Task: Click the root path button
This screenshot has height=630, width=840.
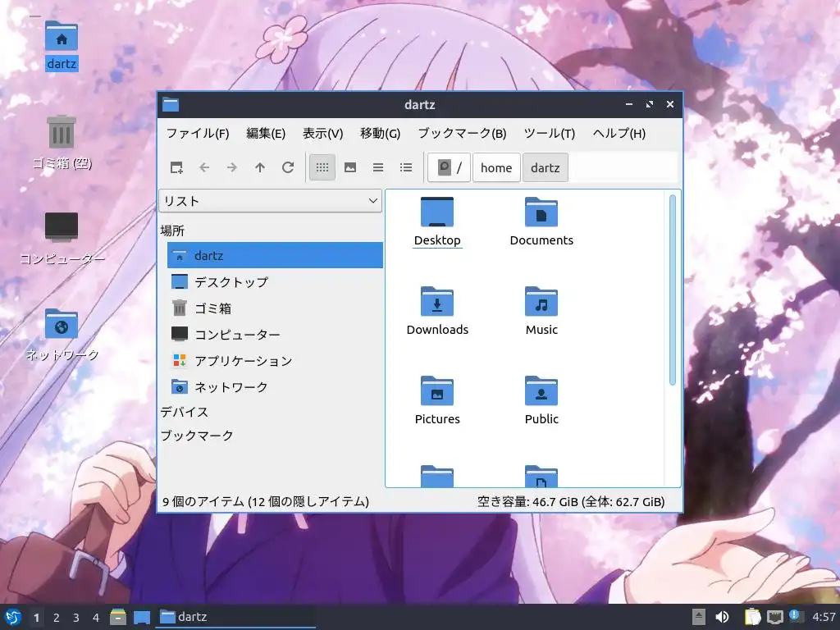Action: tap(450, 167)
